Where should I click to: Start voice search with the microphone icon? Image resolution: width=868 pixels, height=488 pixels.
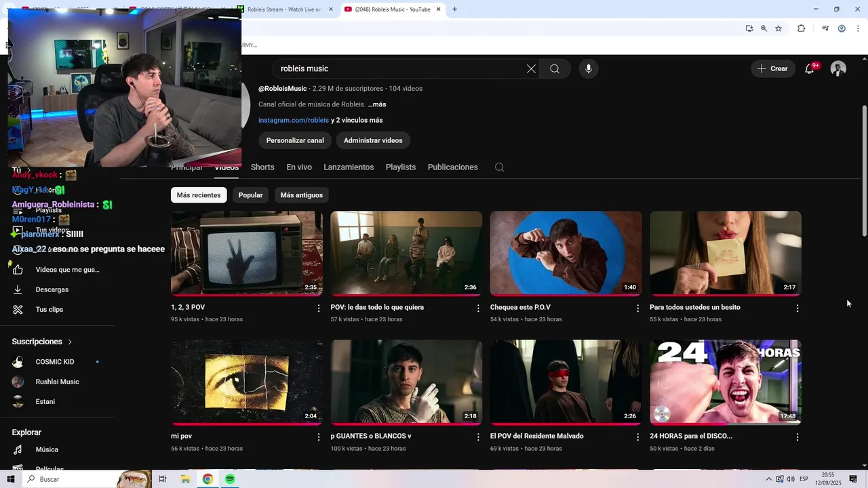pyautogui.click(x=589, y=68)
